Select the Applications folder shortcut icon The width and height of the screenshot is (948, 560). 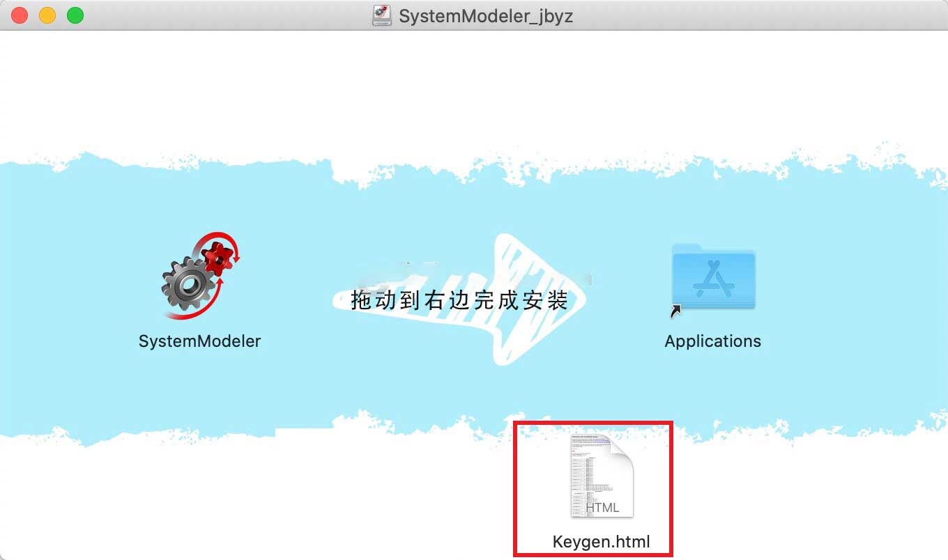[x=713, y=280]
